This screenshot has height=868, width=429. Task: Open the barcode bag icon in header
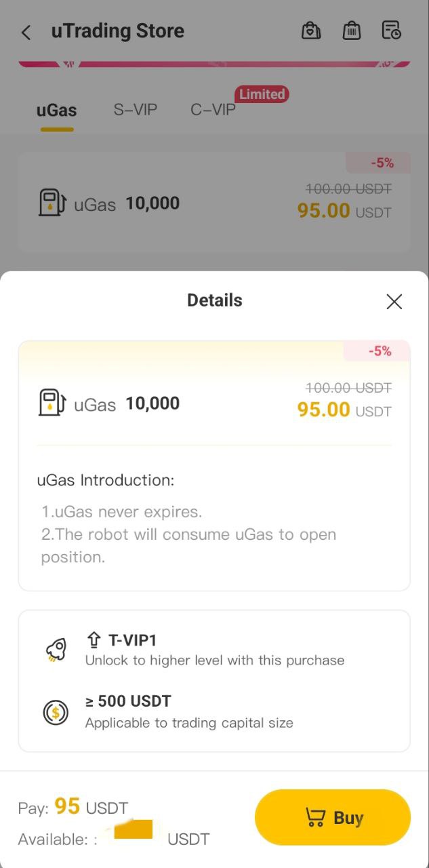click(x=351, y=31)
